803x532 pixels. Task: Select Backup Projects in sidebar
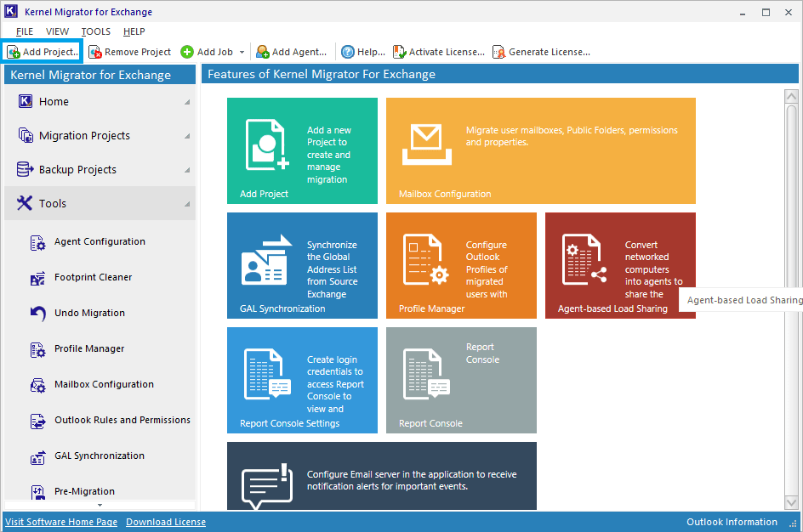100,169
